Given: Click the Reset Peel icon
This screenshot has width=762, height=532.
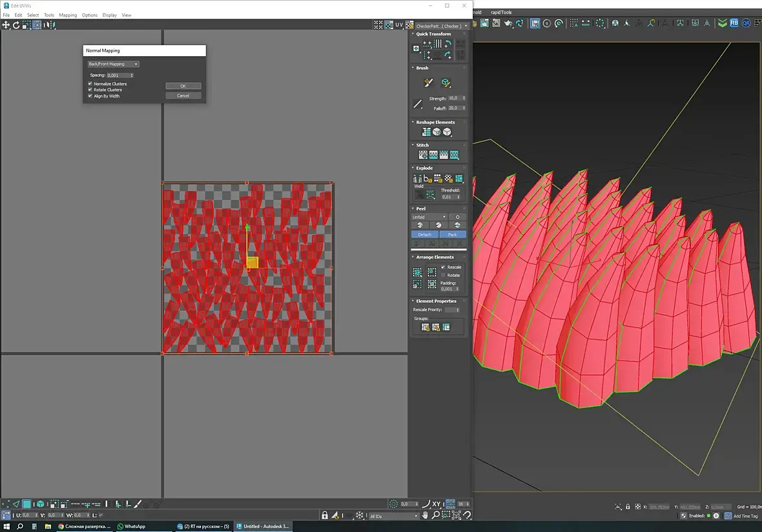Looking at the screenshot, I should click(x=457, y=225).
